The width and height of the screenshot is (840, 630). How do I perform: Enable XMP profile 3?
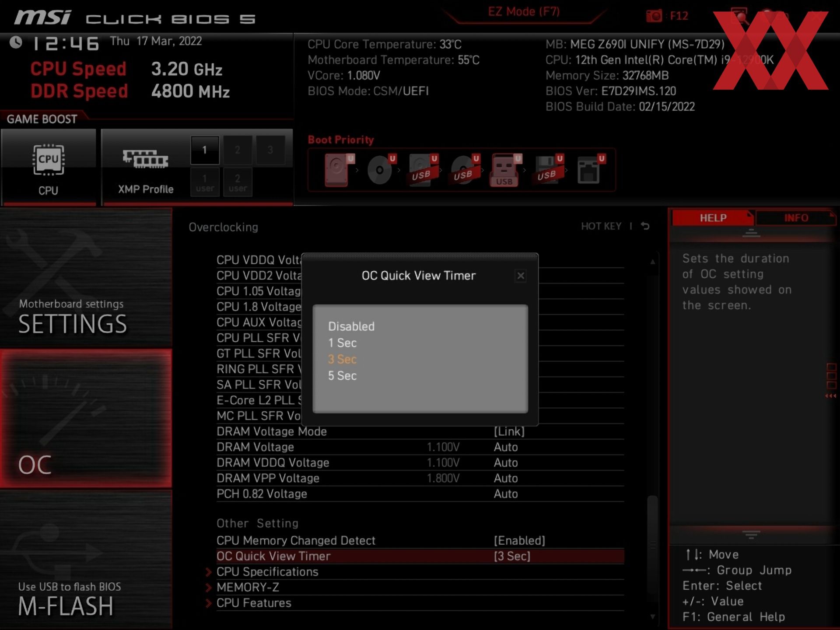coord(270,150)
